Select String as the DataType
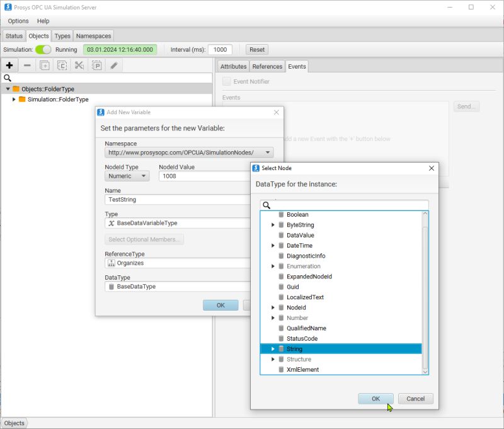 click(296, 348)
